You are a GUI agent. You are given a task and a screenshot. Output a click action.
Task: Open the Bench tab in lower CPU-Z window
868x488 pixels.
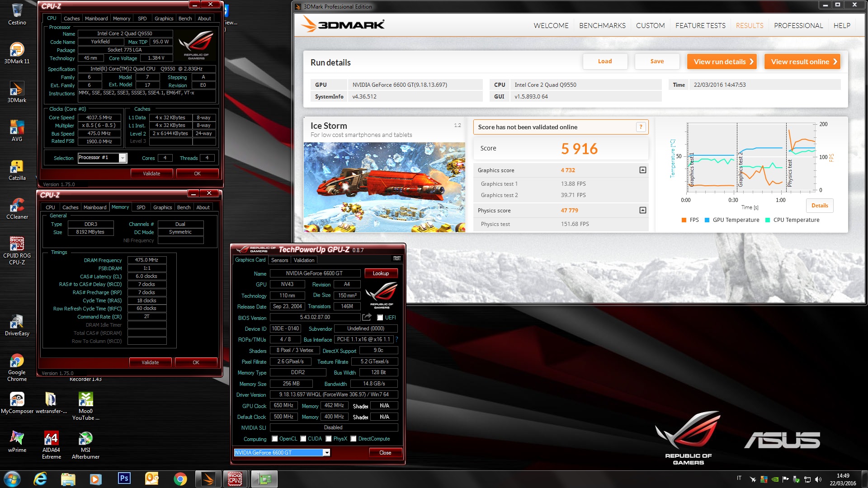[184, 207]
